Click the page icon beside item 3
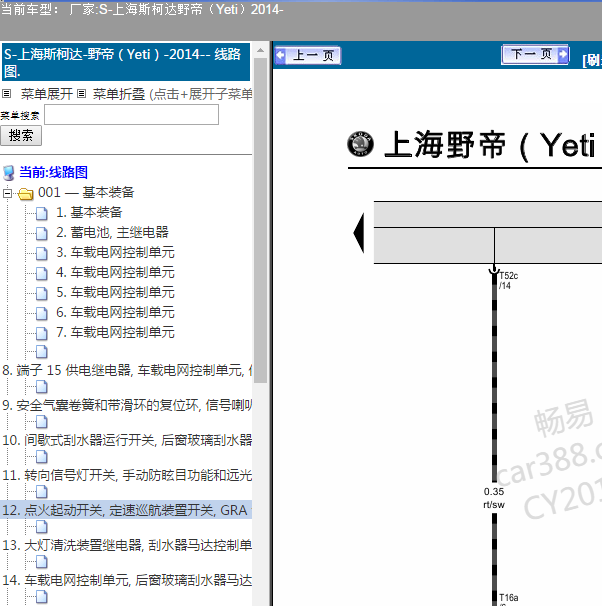The image size is (602, 606). (42, 254)
